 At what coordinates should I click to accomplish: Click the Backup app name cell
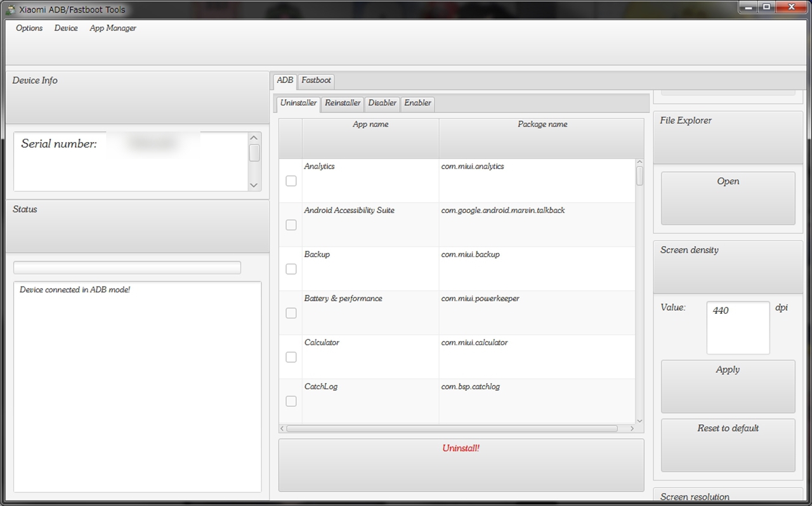tap(370, 269)
